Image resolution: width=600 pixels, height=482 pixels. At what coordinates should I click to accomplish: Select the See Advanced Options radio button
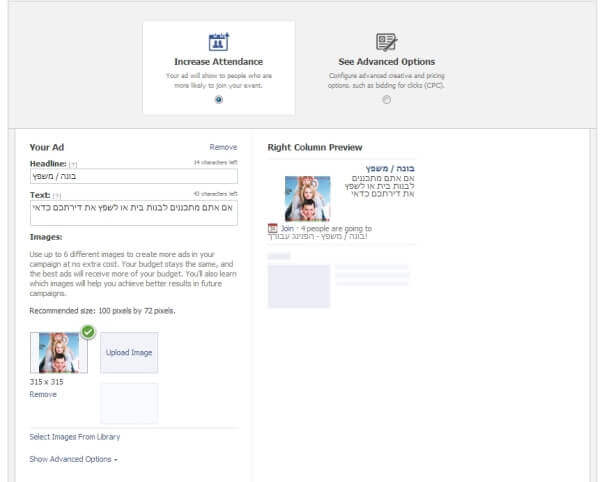coord(386,99)
